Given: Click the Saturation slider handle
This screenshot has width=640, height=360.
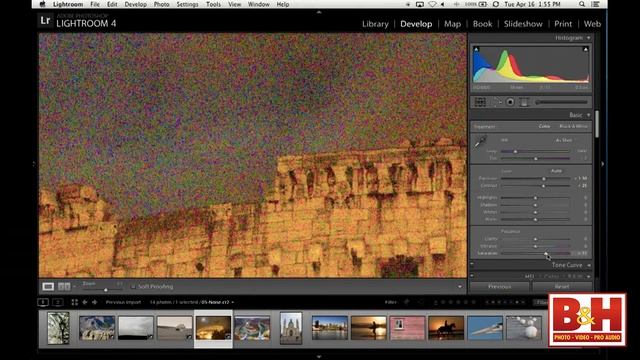Looking at the screenshot, I should pyautogui.click(x=546, y=253).
